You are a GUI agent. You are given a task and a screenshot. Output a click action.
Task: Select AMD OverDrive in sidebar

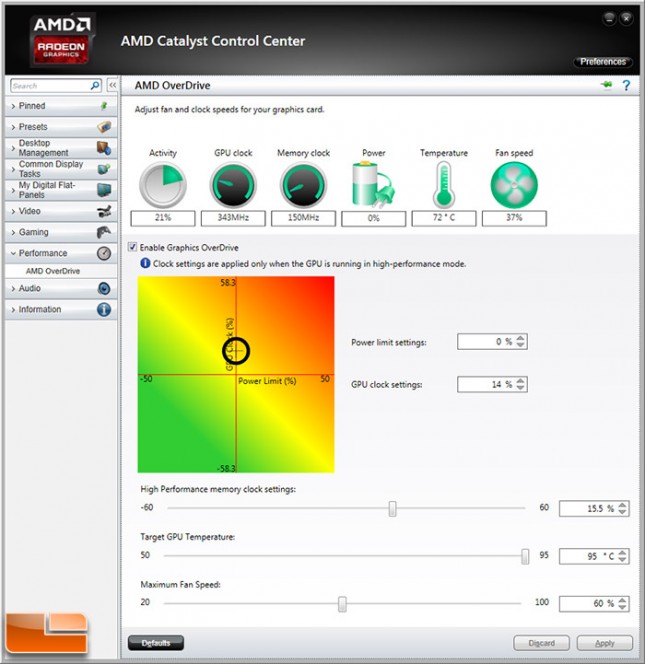click(53, 271)
